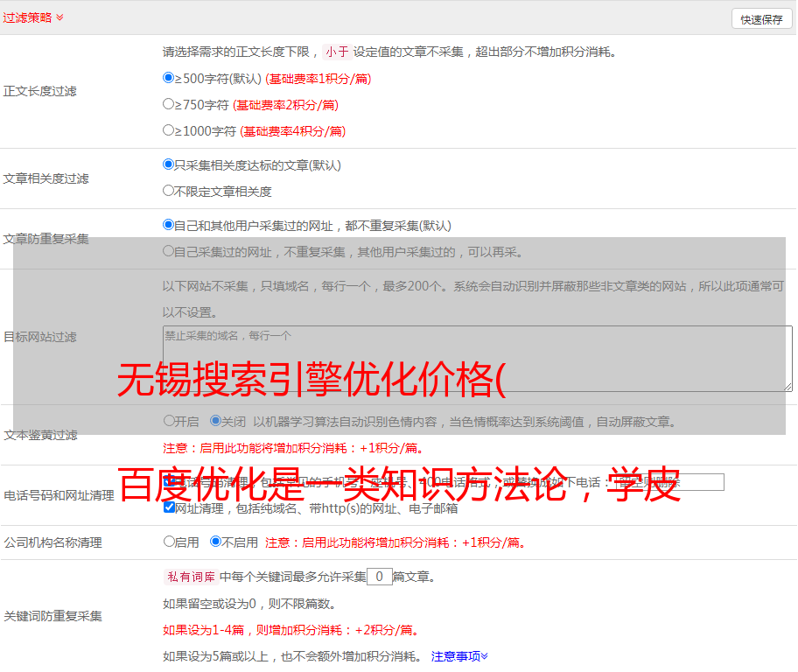The height and width of the screenshot is (672, 798).
Task: Expand the 注意事项 link
Action: (459, 656)
